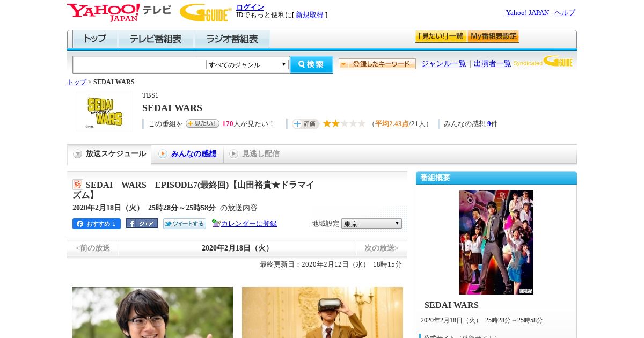The height and width of the screenshot is (338, 644).
Task: Open 登録したキーワード dropdown button
Action: (377, 64)
